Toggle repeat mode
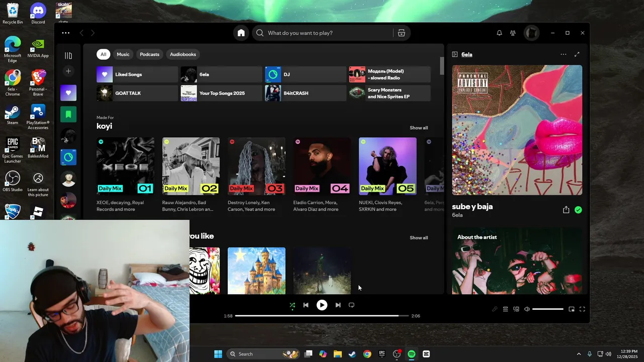The width and height of the screenshot is (644, 362). pos(352,305)
